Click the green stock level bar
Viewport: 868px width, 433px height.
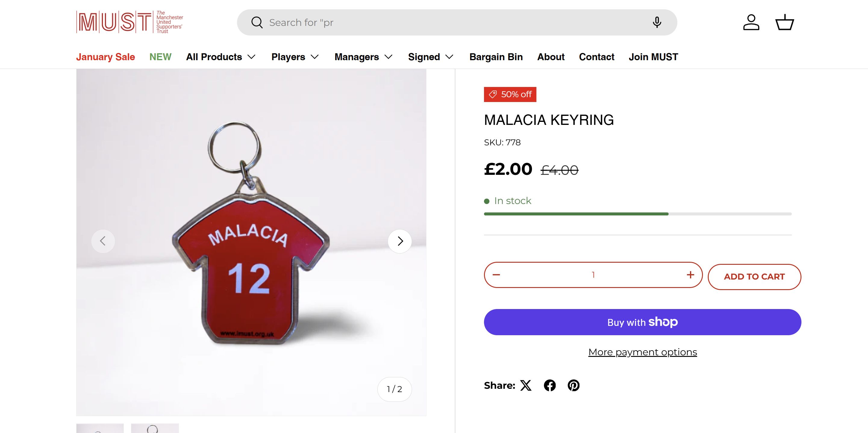[576, 214]
